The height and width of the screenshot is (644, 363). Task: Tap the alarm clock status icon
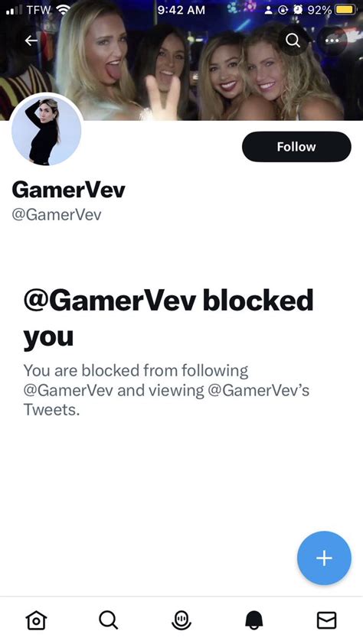point(298,10)
